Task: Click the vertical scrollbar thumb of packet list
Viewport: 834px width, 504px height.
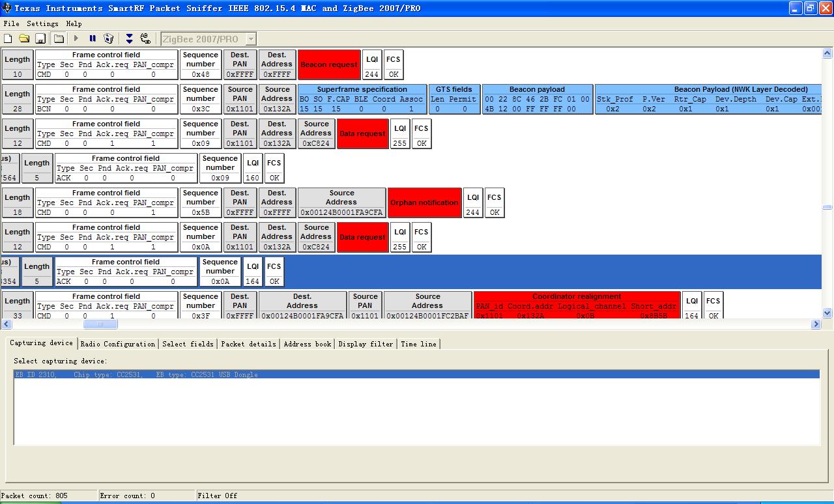Action: pos(827,207)
